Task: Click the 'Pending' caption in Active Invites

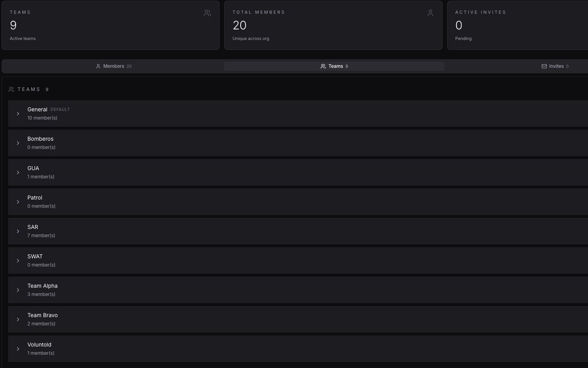Action: tap(464, 38)
